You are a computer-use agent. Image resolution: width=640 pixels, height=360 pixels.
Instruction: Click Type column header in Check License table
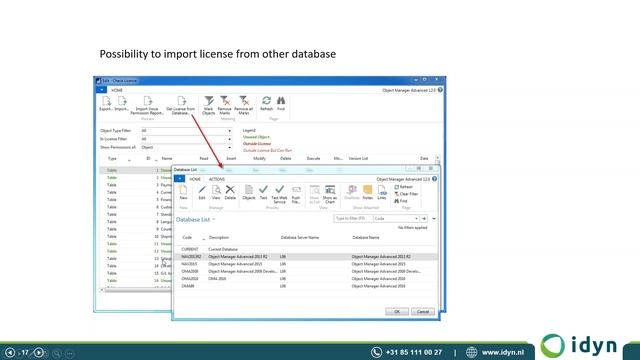[112, 158]
